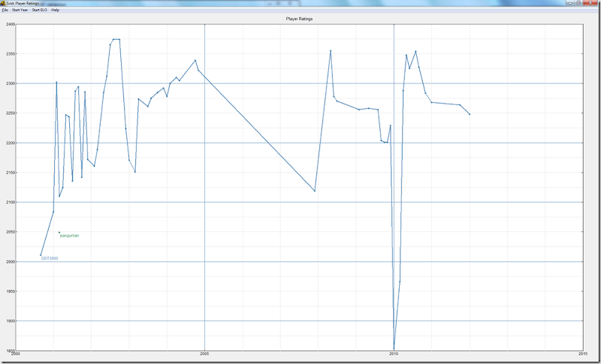601x364 pixels.
Task: Close the Player Ratings window
Action: tap(590, 2)
